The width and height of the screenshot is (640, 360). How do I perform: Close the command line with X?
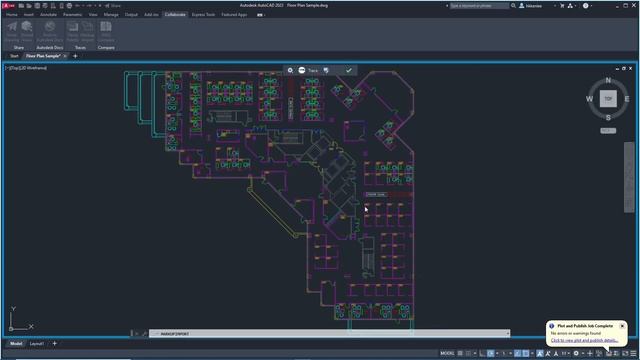(137, 334)
